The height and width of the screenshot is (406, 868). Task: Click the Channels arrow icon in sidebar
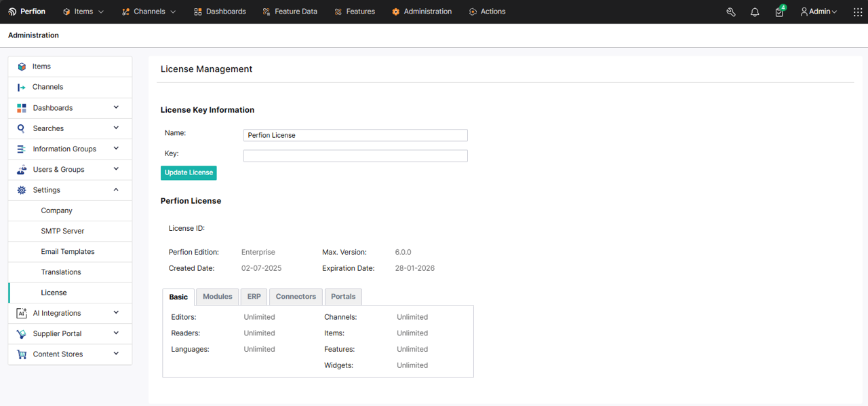[22, 87]
